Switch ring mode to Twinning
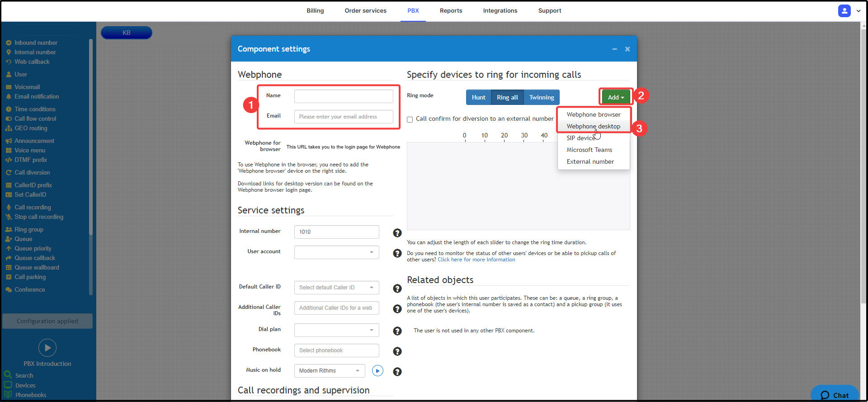 coord(541,97)
